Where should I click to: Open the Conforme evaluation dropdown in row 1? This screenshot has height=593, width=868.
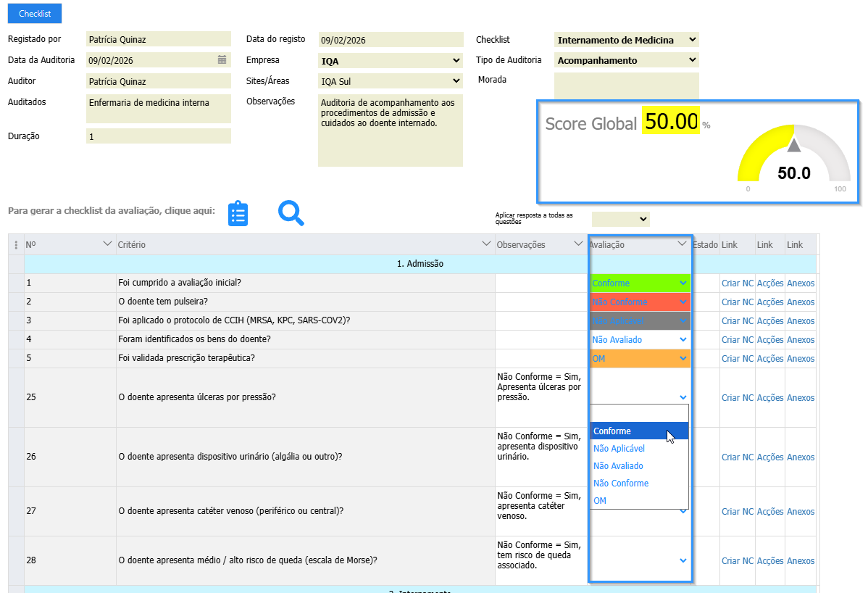click(640, 283)
